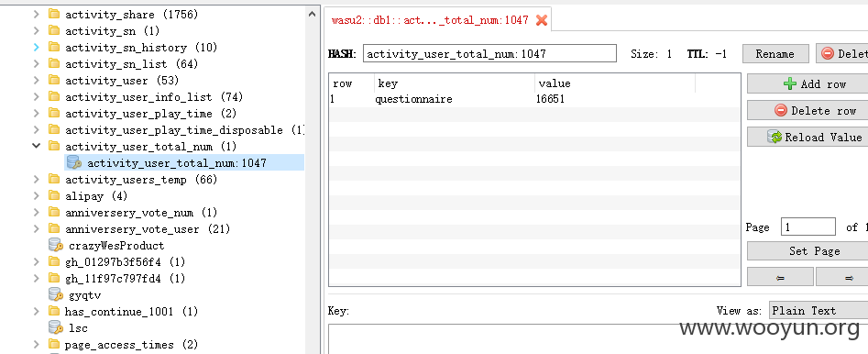Expand the activity_sn (1) node

tap(37, 30)
